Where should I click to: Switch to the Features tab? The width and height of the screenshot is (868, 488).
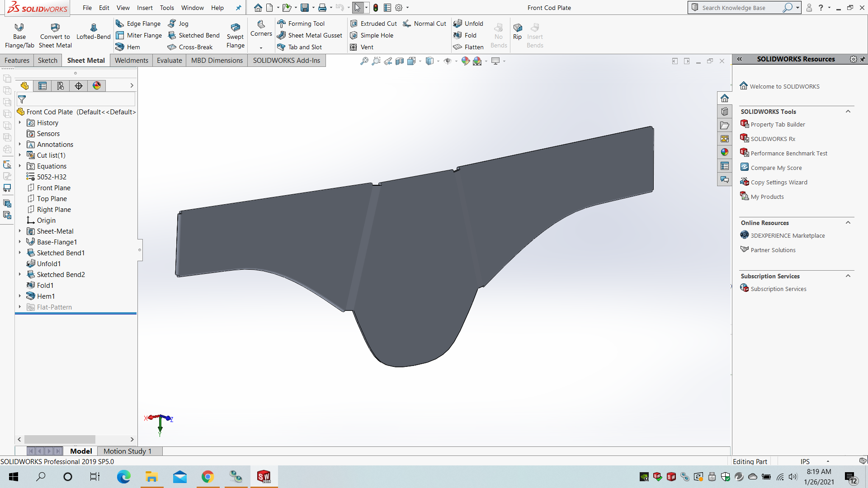pyautogui.click(x=17, y=61)
